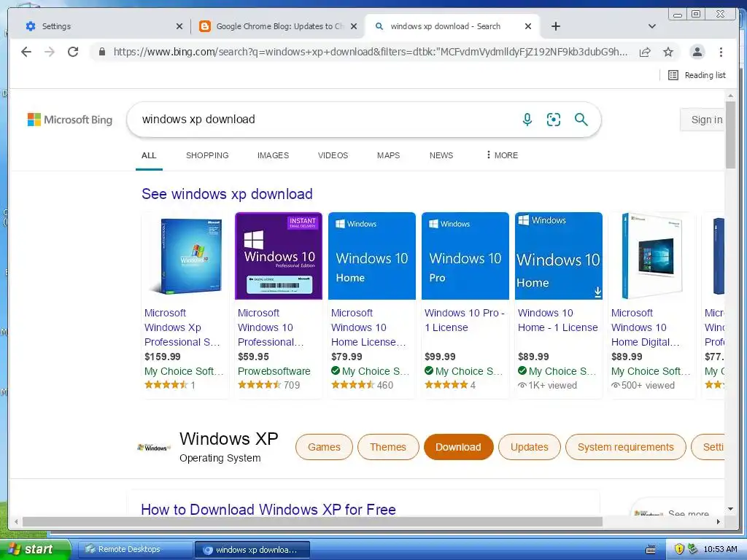747x560 pixels.
Task: Click the security shield tray icon
Action: [x=679, y=550]
